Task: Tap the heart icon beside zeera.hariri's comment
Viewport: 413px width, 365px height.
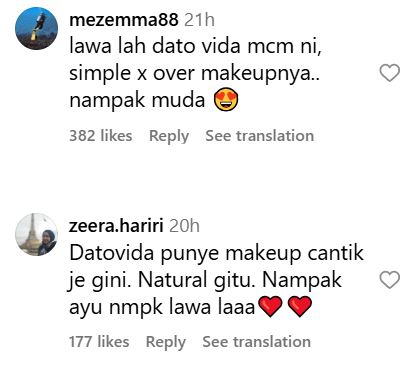Action: pos(390,279)
